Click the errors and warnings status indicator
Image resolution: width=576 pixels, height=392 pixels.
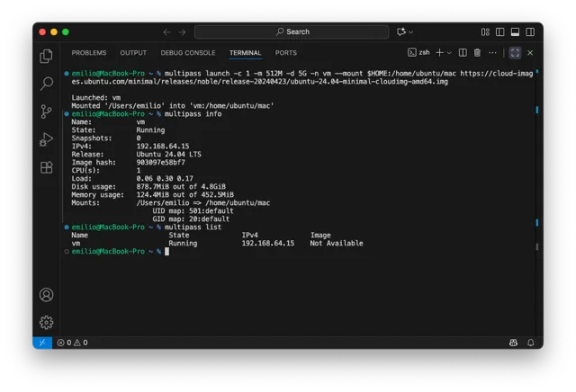(x=72, y=343)
